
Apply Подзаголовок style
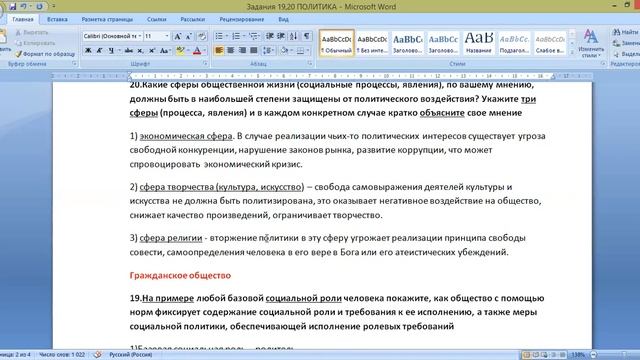click(514, 43)
